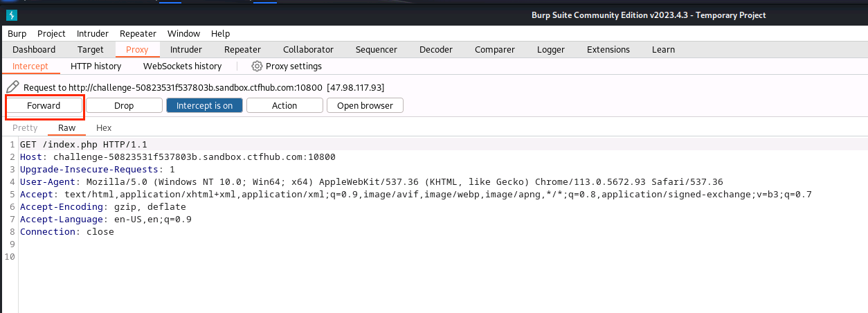The width and height of the screenshot is (868, 313).
Task: Switch request view to Raw
Action: click(x=66, y=128)
